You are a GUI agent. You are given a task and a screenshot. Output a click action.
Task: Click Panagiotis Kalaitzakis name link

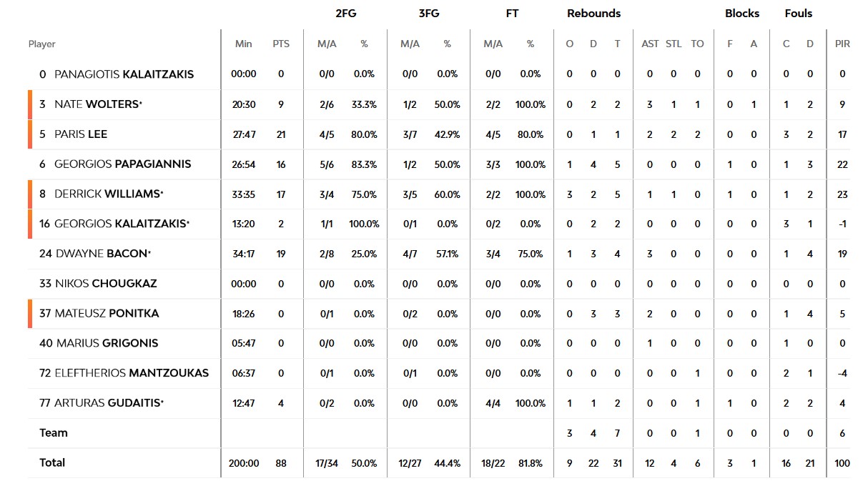(x=124, y=74)
